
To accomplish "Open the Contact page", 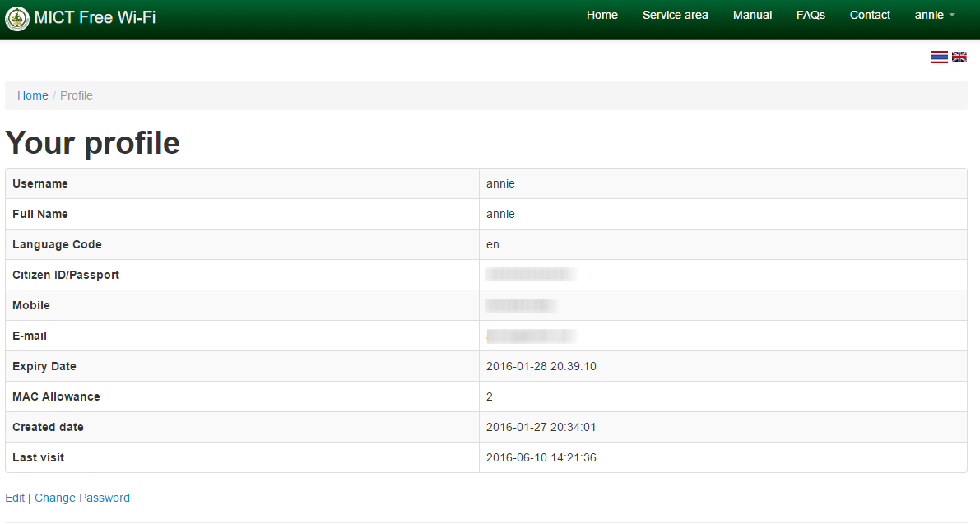I will pos(870,15).
